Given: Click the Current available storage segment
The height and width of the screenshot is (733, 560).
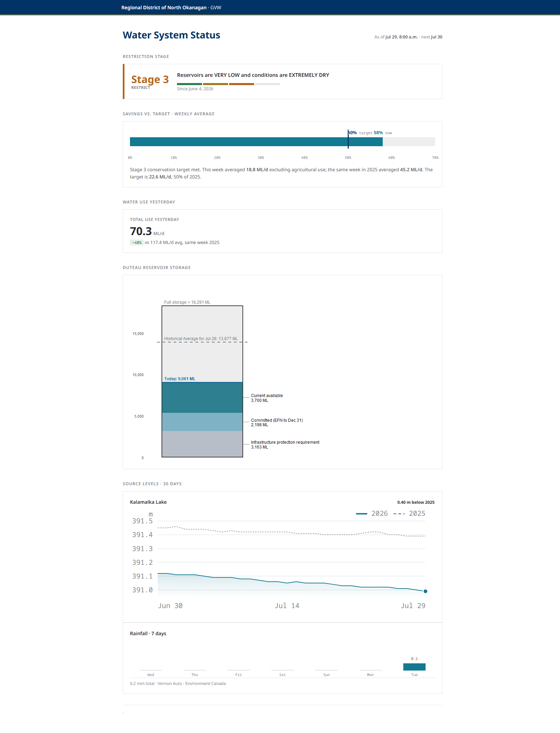Looking at the screenshot, I should click(202, 397).
